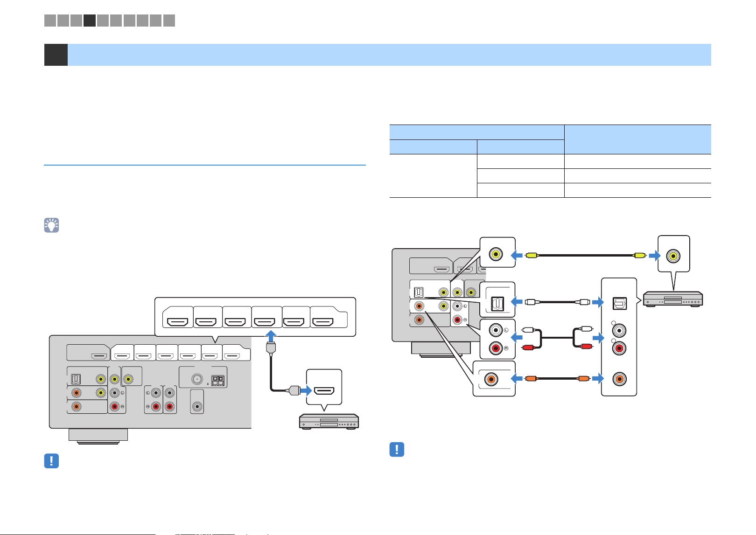Click the light blue section header bar
This screenshot has height=535, width=756.
(x=389, y=55)
